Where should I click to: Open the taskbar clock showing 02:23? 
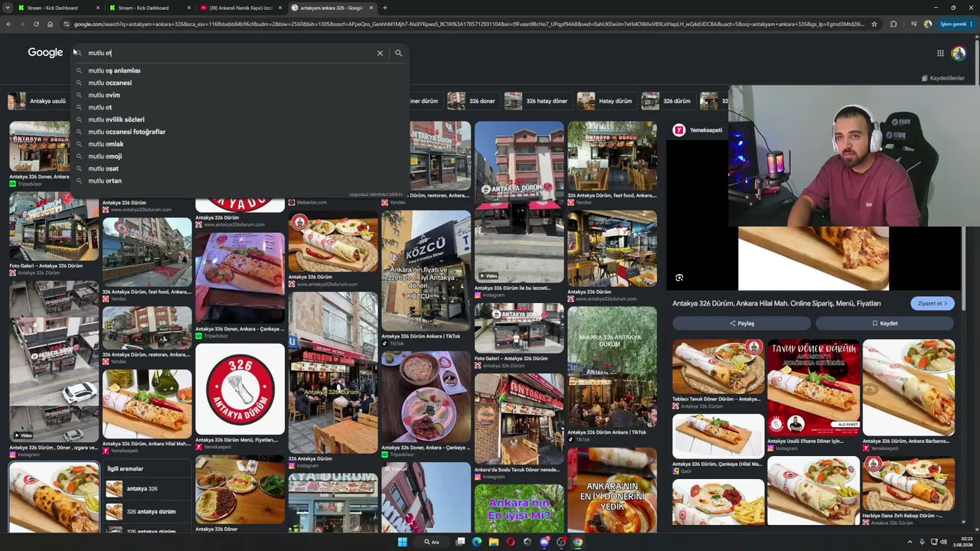(x=964, y=542)
